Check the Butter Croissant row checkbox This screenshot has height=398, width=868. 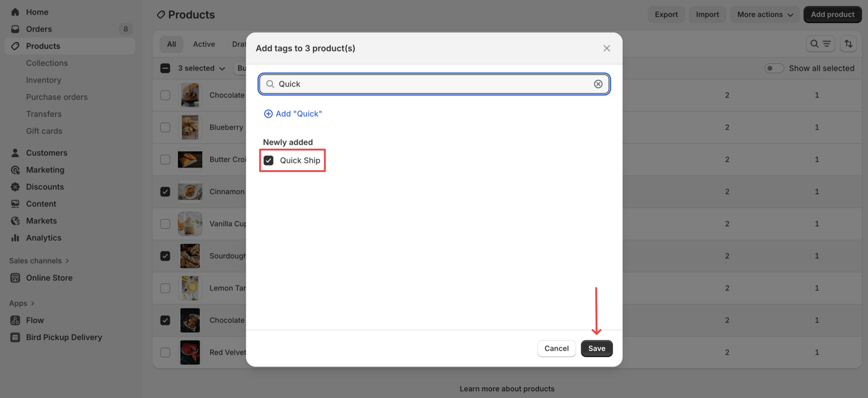point(165,159)
